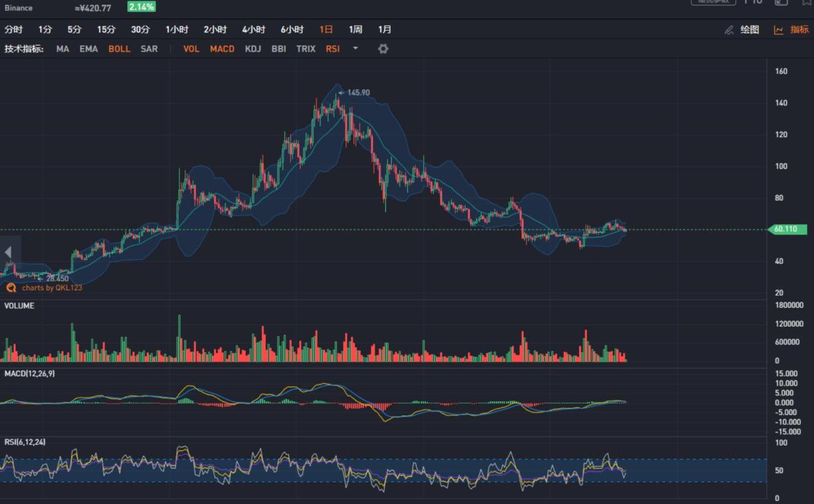Viewport: 814px width, 504px height.
Task: Select the 1周 weekly timeframe
Action: (355, 29)
